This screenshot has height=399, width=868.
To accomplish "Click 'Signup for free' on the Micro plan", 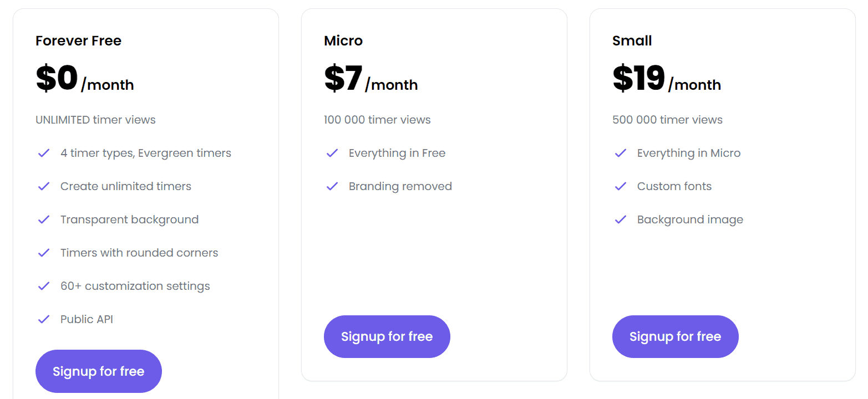I will [x=387, y=336].
